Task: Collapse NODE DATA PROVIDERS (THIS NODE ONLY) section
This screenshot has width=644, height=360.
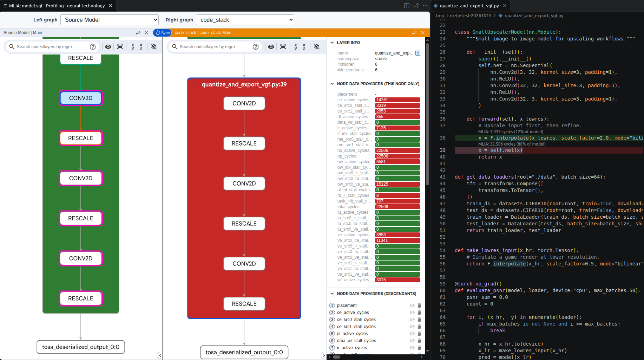Action: 332,84
